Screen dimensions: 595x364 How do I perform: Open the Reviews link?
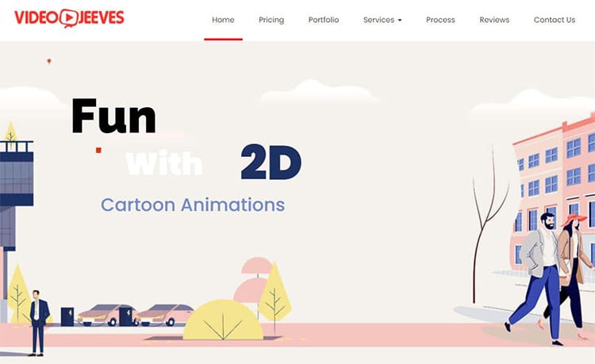pos(494,20)
